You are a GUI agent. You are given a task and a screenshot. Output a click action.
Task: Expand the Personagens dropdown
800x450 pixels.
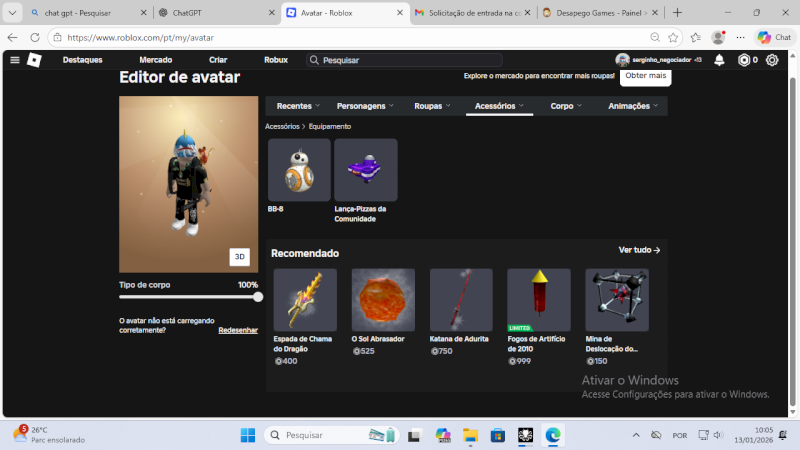(365, 106)
